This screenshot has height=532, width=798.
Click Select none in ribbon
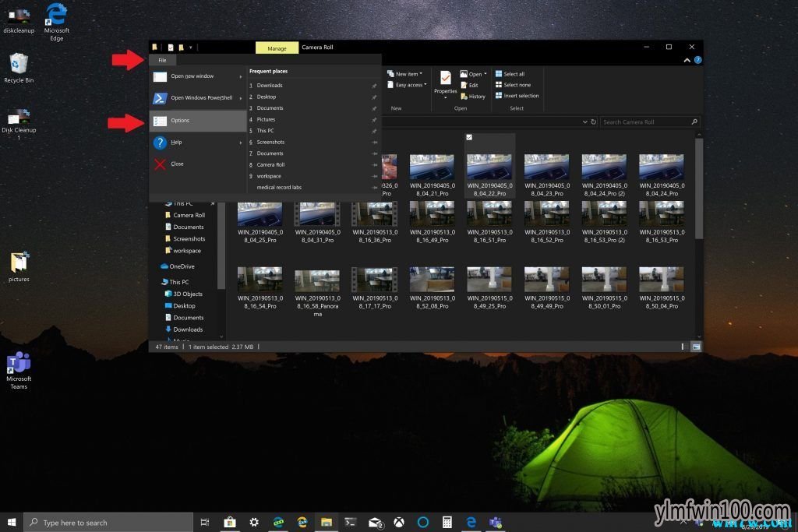click(513, 85)
